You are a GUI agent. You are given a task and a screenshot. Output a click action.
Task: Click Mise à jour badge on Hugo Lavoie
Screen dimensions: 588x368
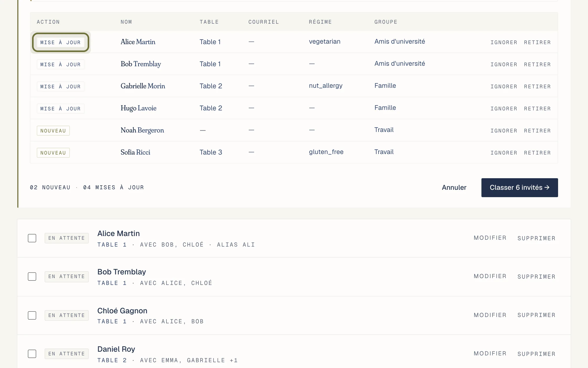[x=60, y=109]
